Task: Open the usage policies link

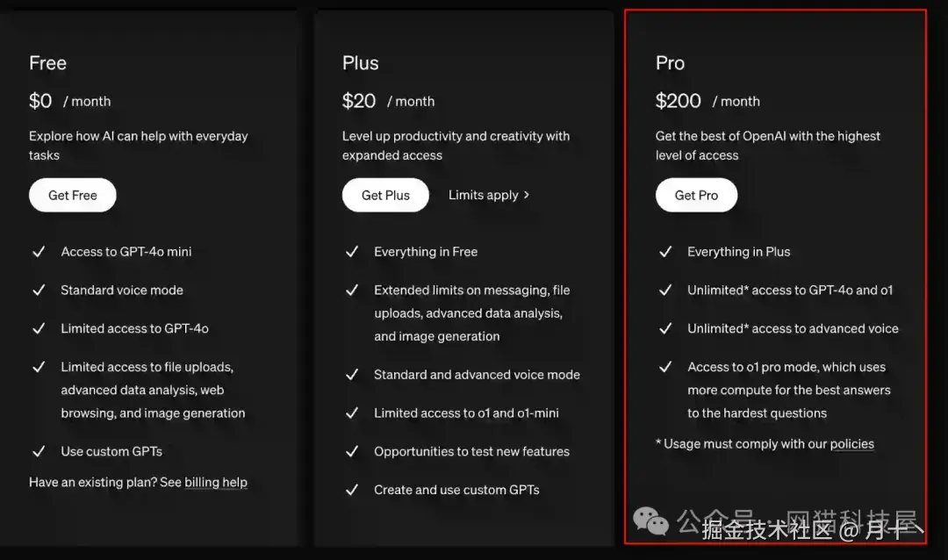Action: (851, 443)
